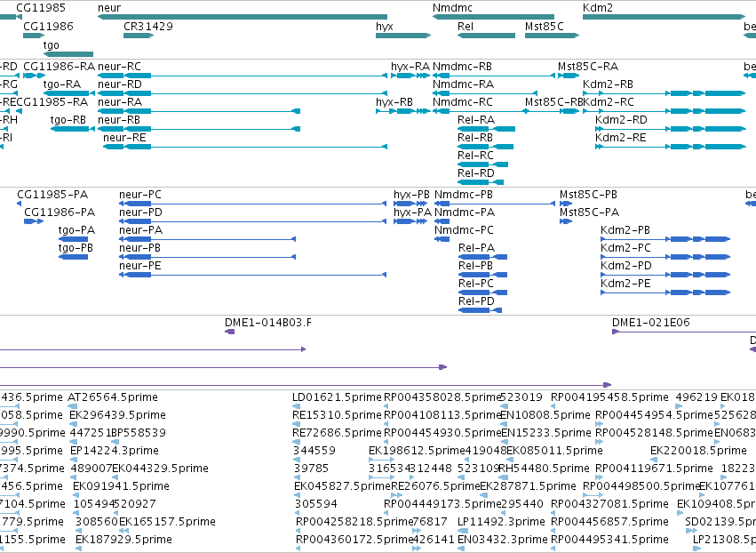Select the tgo gene label

[52, 44]
